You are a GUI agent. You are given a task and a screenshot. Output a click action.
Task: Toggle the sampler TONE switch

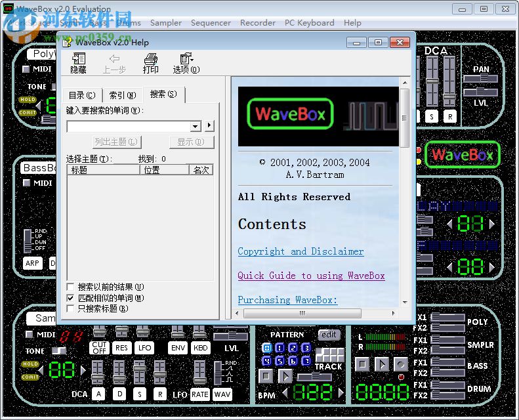(x=59, y=350)
